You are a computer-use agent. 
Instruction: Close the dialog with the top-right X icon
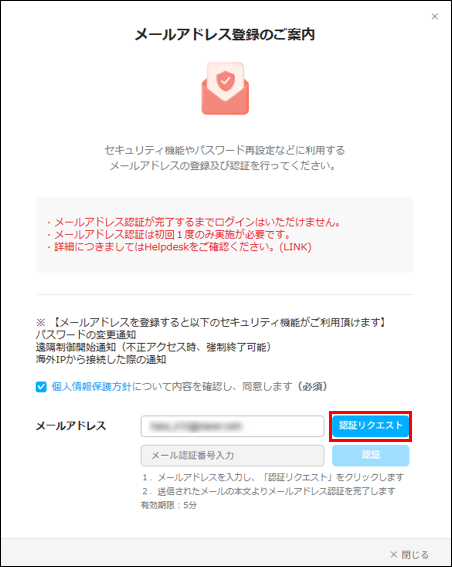[x=435, y=17]
